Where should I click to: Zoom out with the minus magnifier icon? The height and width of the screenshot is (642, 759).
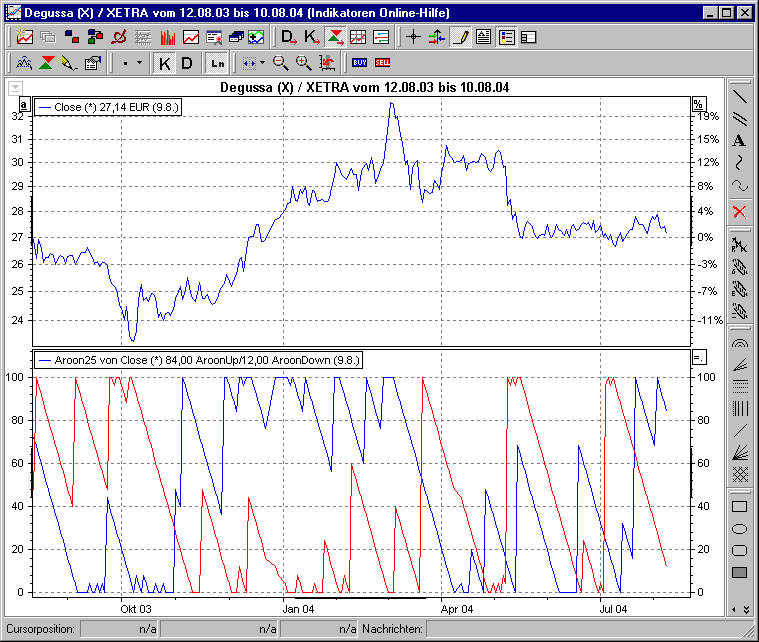[x=281, y=63]
